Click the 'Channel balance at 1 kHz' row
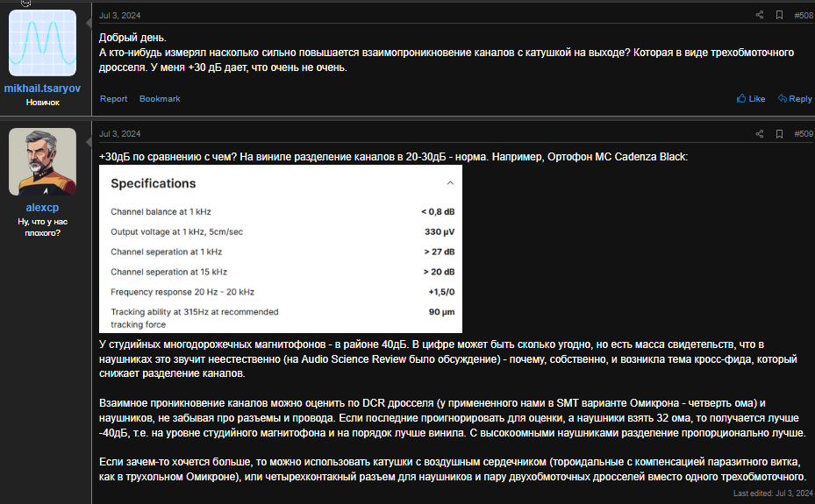815x504 pixels. (x=282, y=212)
